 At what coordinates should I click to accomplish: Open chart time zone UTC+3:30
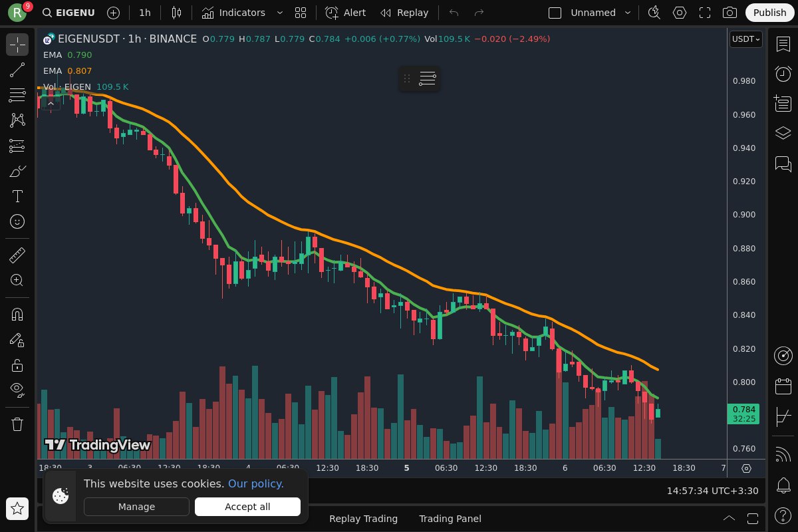[712, 491]
